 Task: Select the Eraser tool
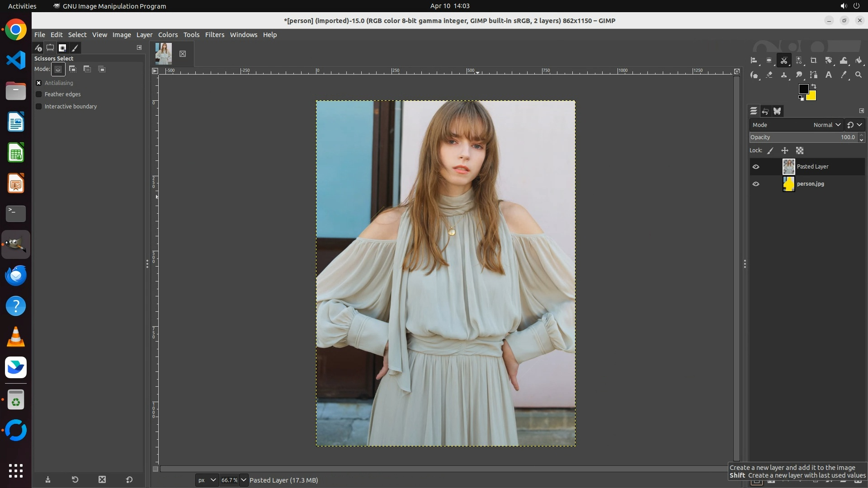(x=769, y=75)
